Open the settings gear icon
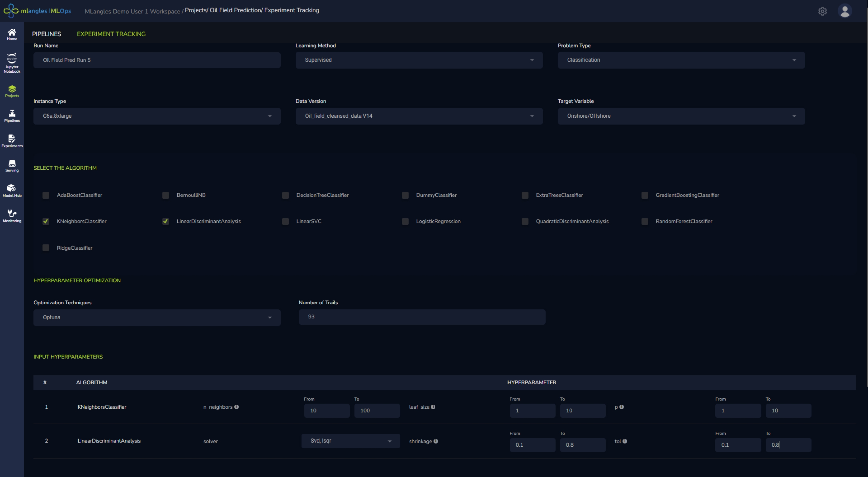Viewport: 868px width, 477px height. [x=822, y=11]
